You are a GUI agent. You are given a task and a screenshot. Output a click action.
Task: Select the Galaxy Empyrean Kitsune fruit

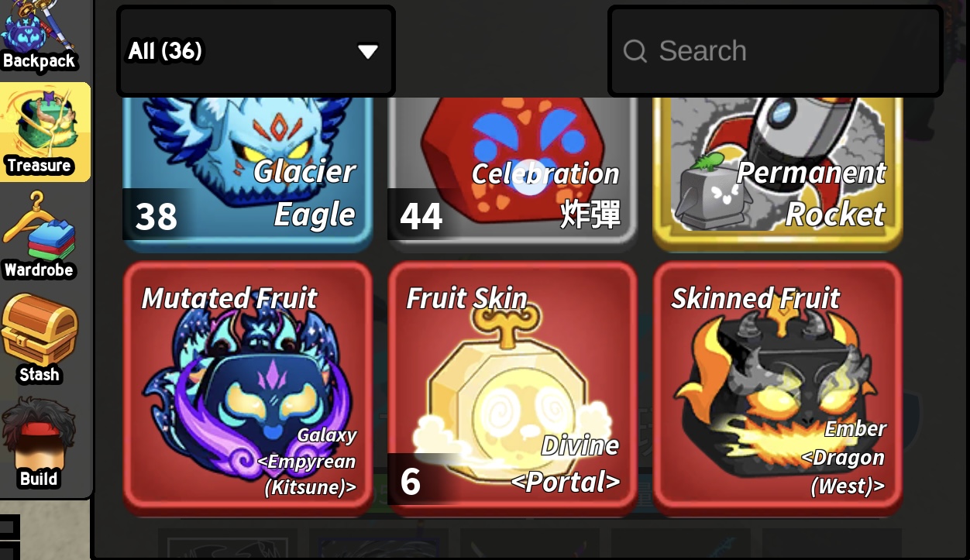click(247, 387)
